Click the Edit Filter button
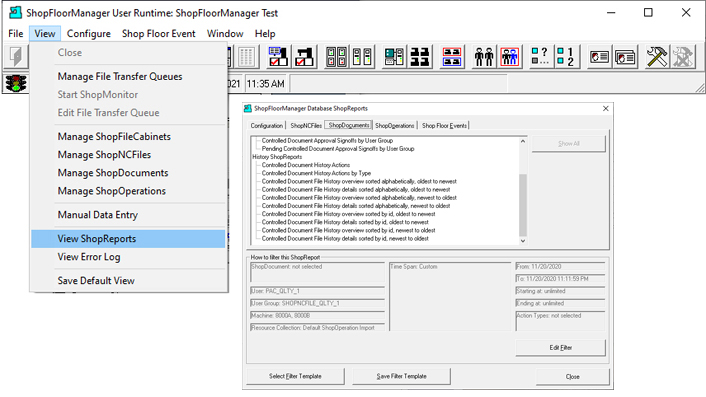 (561, 347)
